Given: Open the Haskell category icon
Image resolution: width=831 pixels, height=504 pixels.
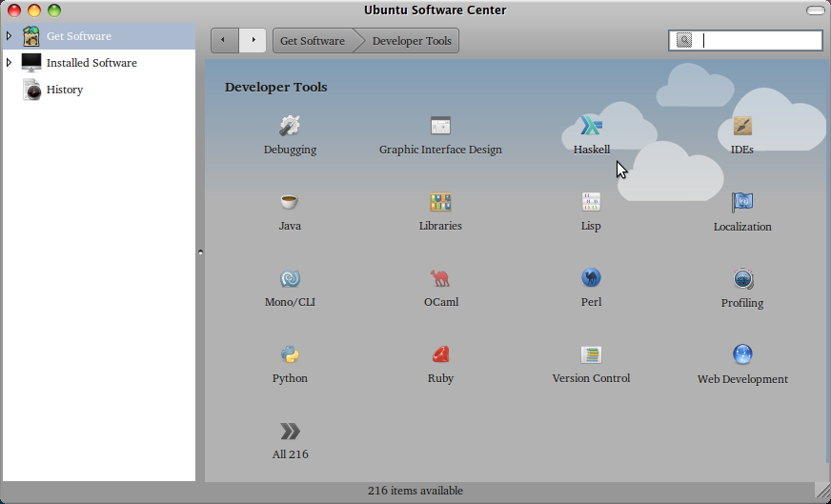Looking at the screenshot, I should click(x=591, y=126).
